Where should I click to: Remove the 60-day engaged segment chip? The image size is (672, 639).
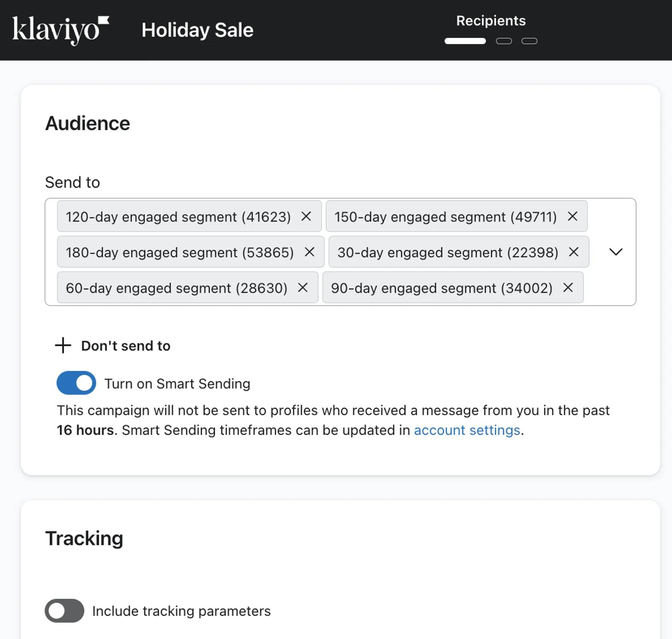303,288
